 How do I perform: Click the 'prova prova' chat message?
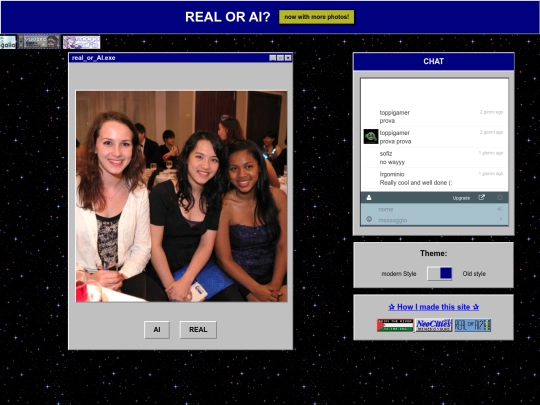395,141
